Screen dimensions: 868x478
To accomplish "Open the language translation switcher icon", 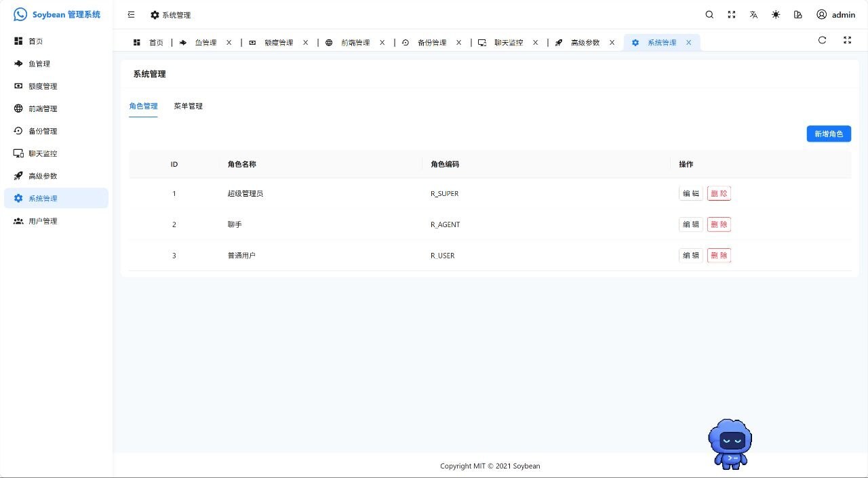I will point(753,14).
